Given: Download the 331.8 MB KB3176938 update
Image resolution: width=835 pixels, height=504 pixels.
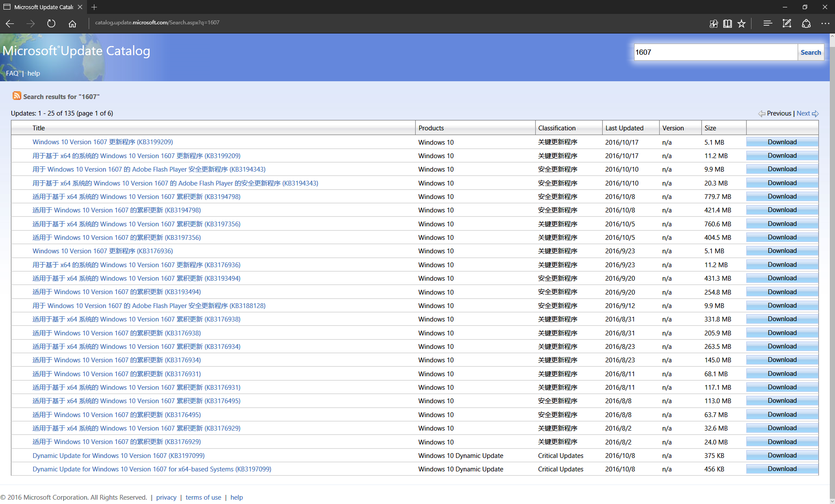Looking at the screenshot, I should [x=782, y=319].
